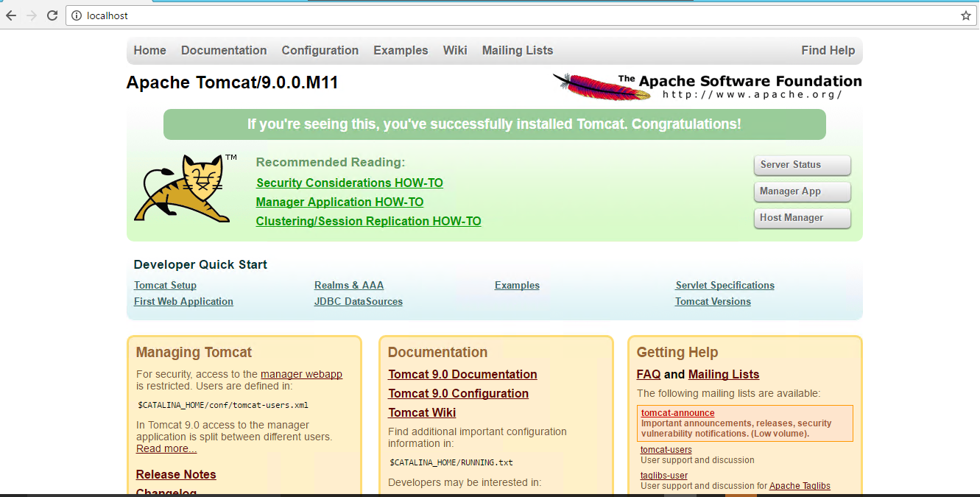
Task: Click the browser back arrow
Action: click(11, 15)
